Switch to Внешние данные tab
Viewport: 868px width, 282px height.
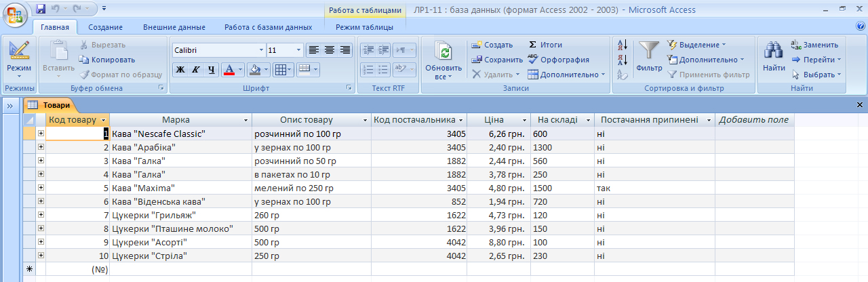click(174, 27)
